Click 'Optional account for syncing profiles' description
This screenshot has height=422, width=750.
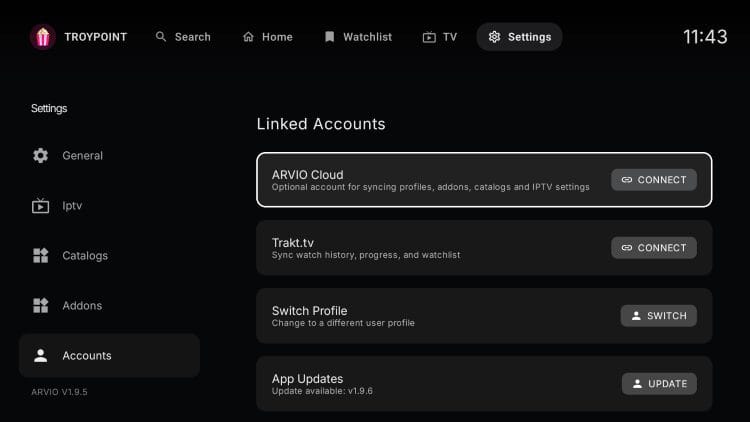click(x=430, y=187)
